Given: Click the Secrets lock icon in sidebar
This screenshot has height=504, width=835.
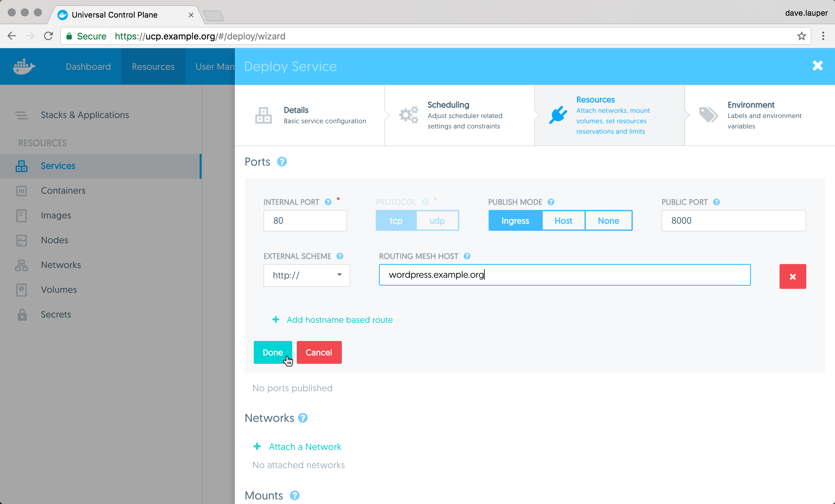Looking at the screenshot, I should (x=22, y=314).
